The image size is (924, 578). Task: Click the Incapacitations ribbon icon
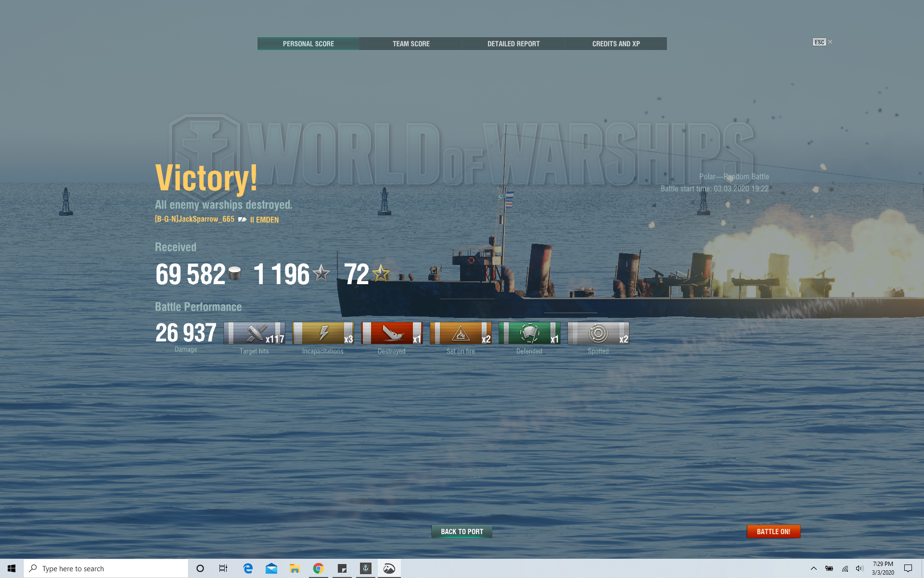point(323,333)
